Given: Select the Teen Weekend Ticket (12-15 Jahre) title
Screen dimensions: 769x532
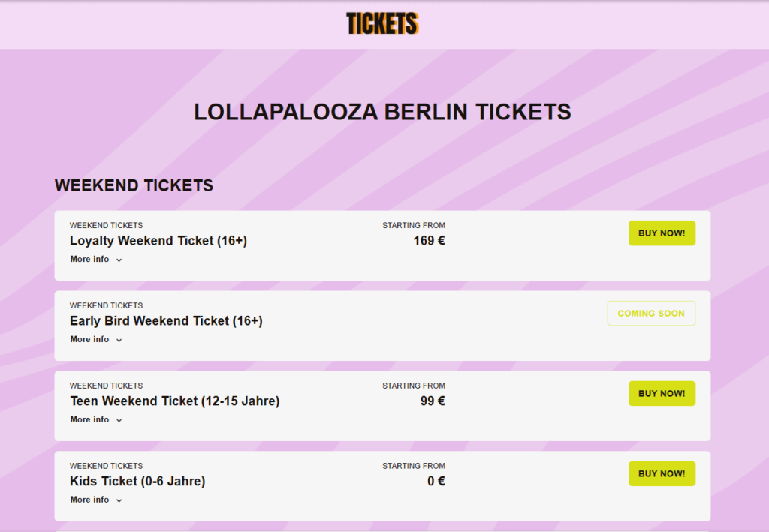Looking at the screenshot, I should click(x=175, y=401).
